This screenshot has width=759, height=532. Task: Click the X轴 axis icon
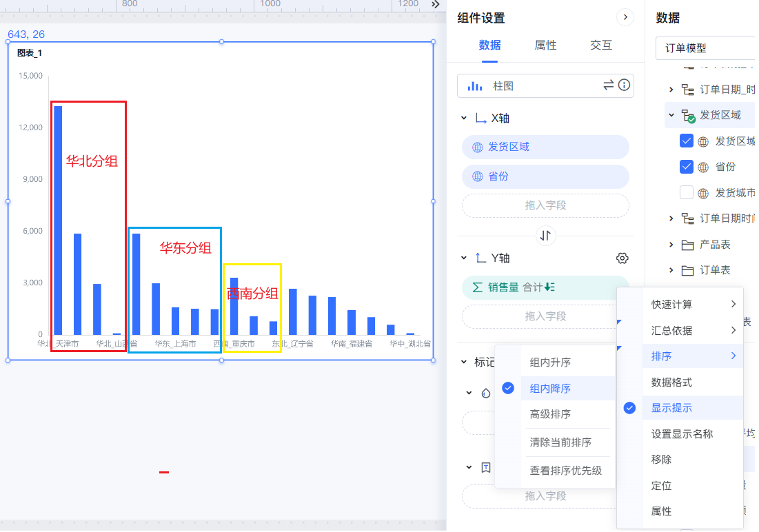point(480,118)
